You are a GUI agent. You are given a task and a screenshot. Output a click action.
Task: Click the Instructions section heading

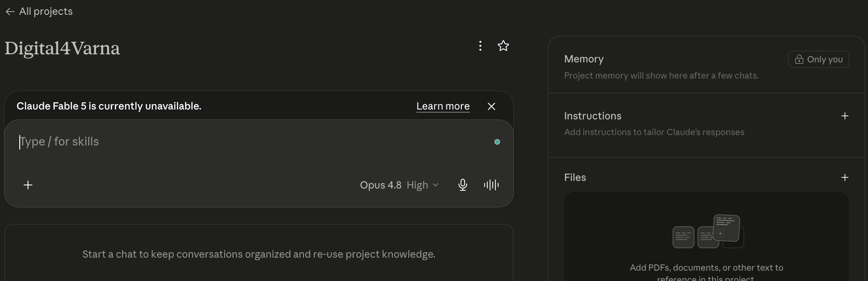click(593, 116)
